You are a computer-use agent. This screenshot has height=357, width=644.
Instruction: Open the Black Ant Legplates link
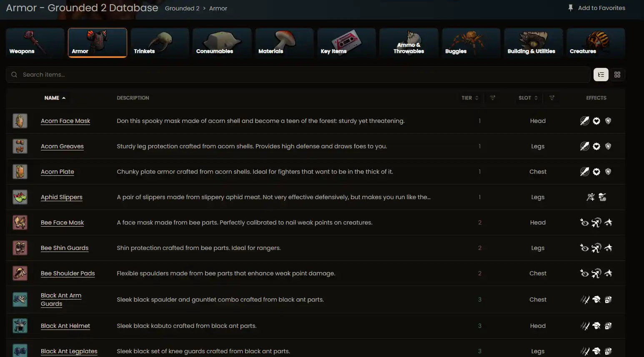pyautogui.click(x=69, y=351)
